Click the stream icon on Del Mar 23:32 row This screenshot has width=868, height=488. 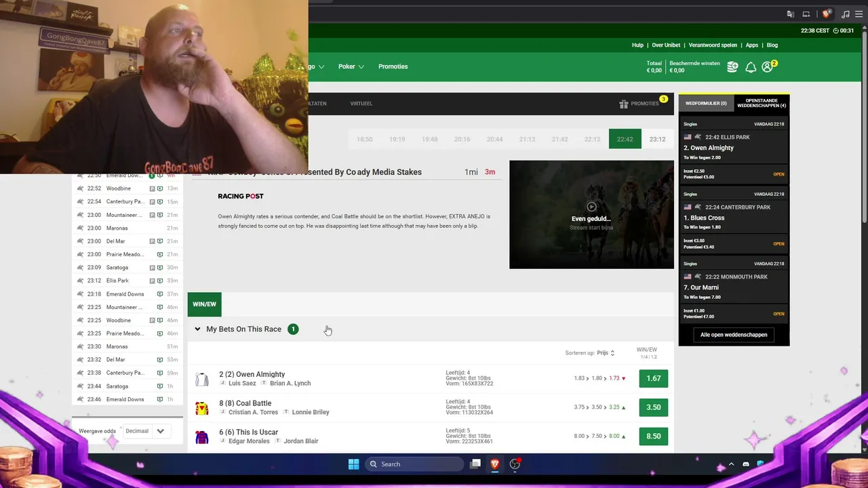(160, 360)
